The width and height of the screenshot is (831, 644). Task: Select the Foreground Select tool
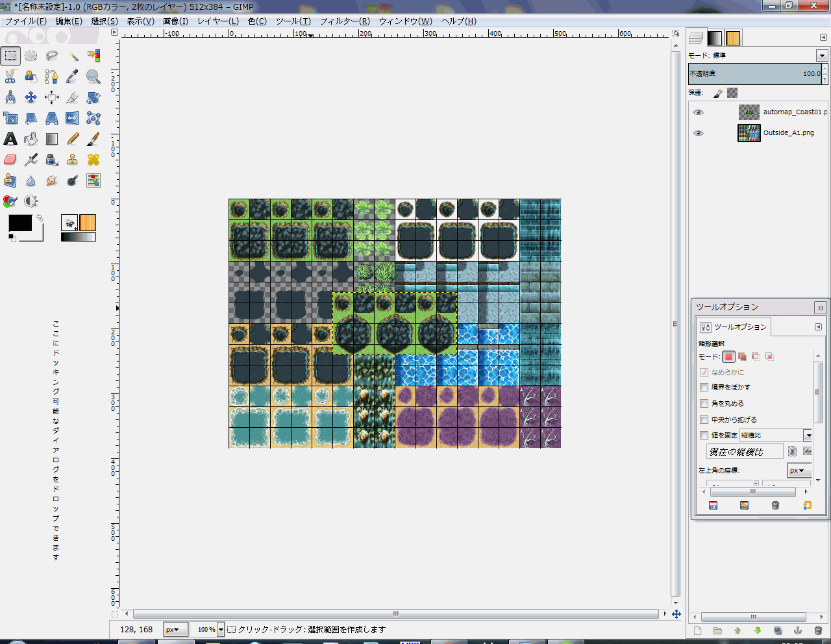pos(31,77)
